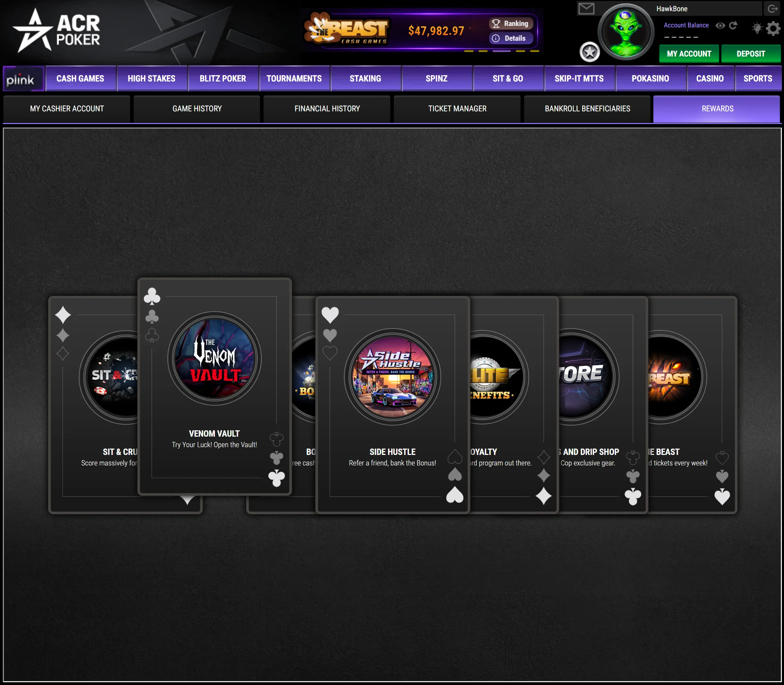Viewport: 784px width, 685px height.
Task: Click the SIDE HUSTLE card title
Action: click(x=393, y=452)
